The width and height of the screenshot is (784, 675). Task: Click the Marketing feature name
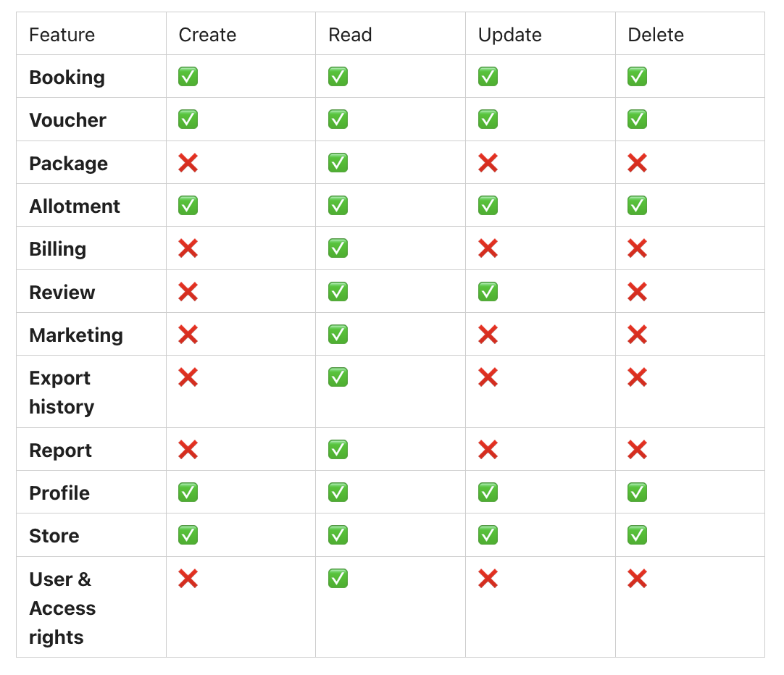point(76,335)
